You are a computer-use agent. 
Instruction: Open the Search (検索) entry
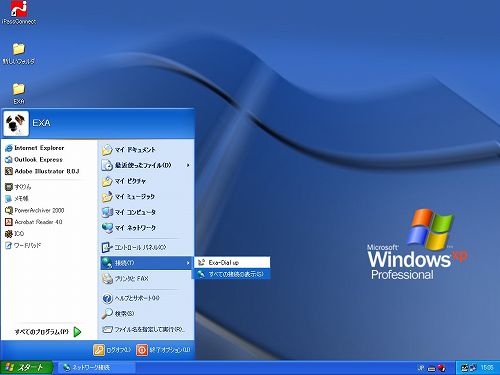[118, 314]
